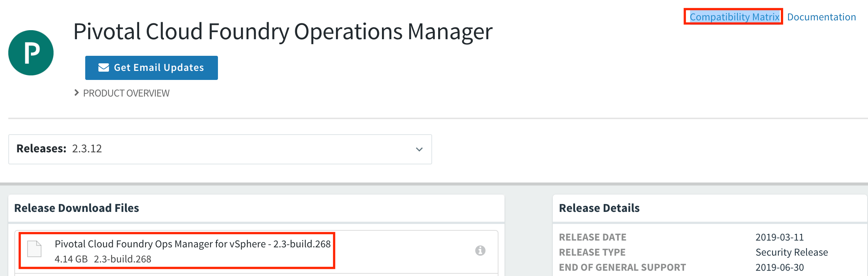
Task: Click the chevron arrow in Releases selector
Action: pyautogui.click(x=419, y=149)
